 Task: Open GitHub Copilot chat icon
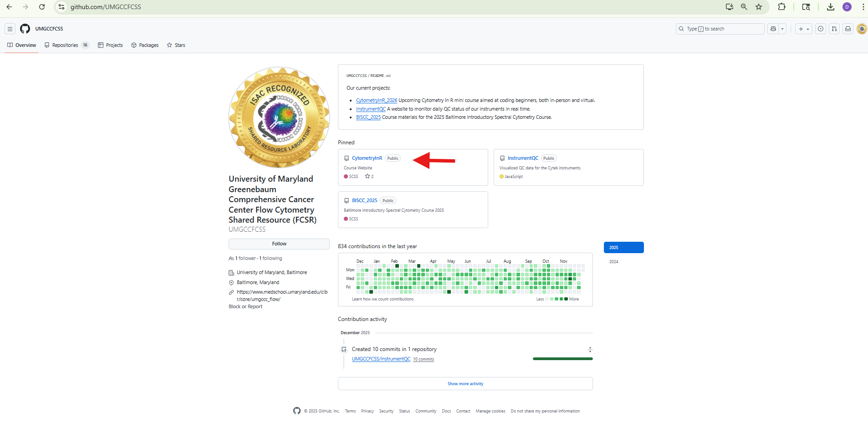coord(773,29)
